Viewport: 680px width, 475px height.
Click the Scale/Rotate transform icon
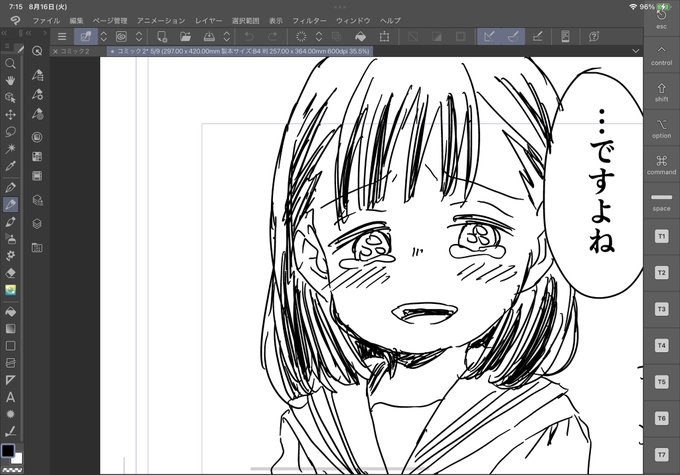384,36
